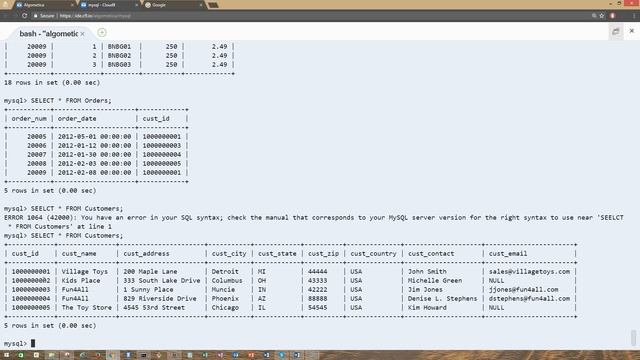Open a new browser tab
Viewport: 640px width, 360px height.
213,5
